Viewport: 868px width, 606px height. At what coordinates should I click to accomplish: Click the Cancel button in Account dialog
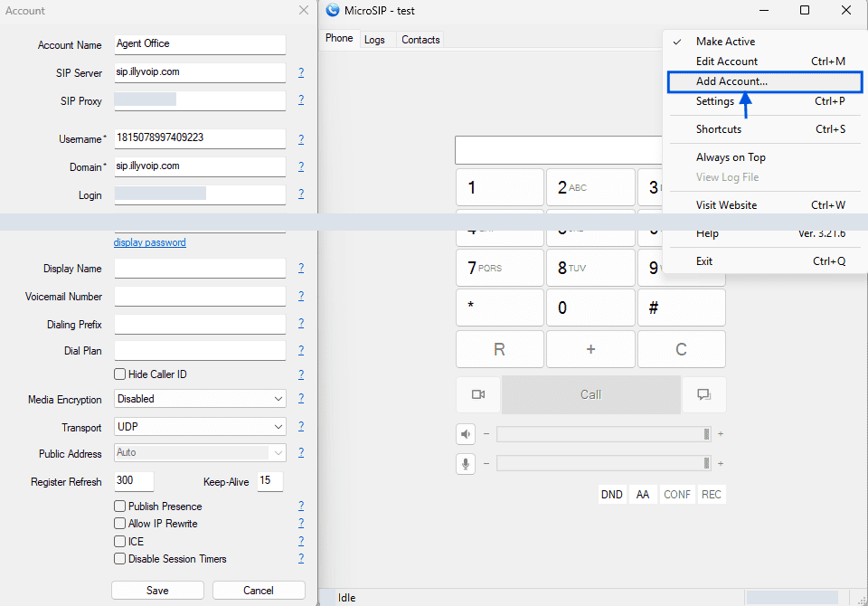[259, 591]
